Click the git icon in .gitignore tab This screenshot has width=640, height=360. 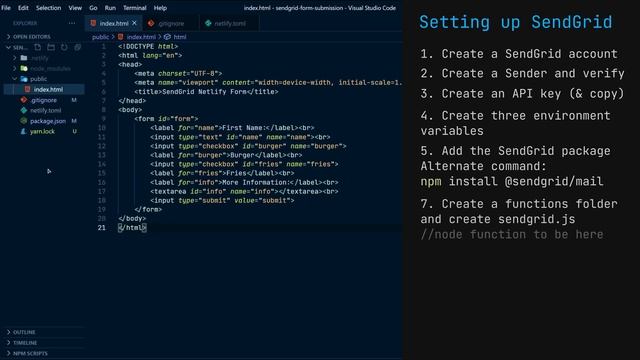coord(151,23)
